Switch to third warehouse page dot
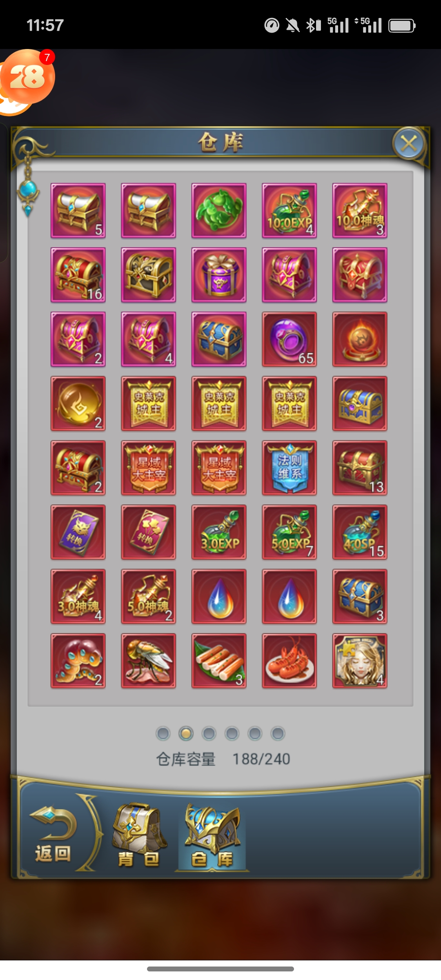This screenshot has height=980, width=441. 209,733
